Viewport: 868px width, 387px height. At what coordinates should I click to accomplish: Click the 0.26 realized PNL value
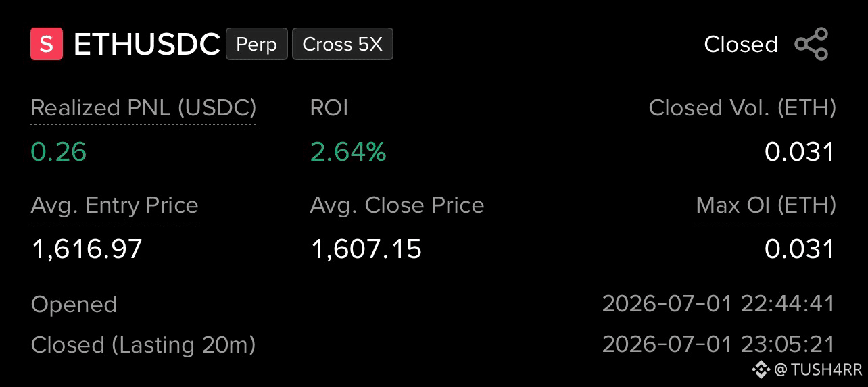[x=59, y=152]
